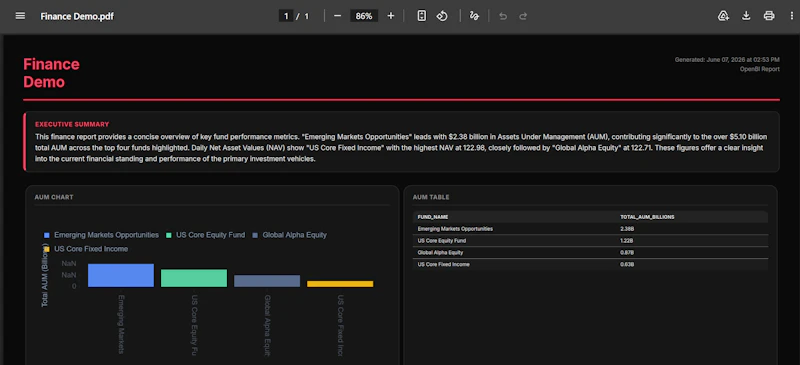Open the sidebar hamburger menu

click(20, 16)
